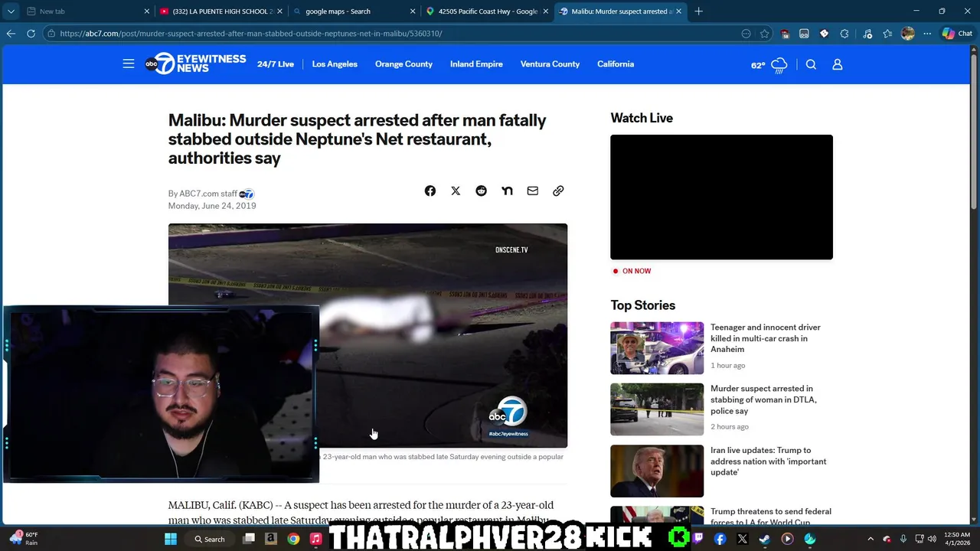The image size is (980, 551).
Task: Open Google Chrome from taskbar
Action: pos(293,539)
